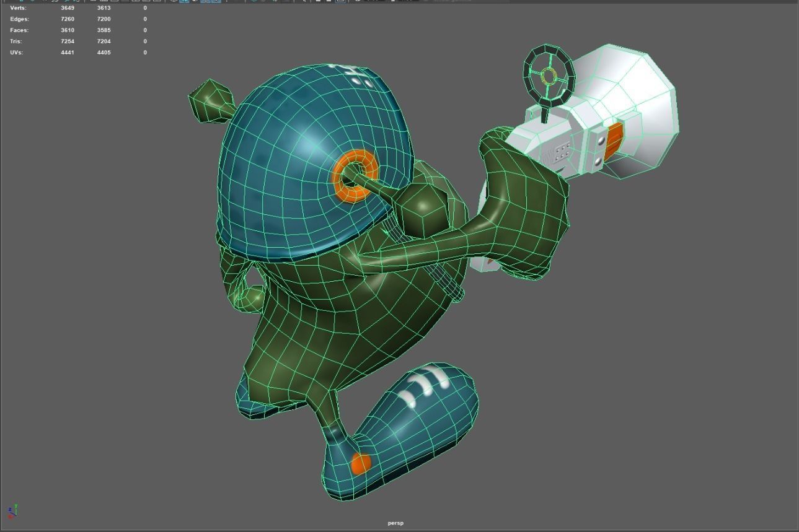Click the Faces value '3585'
This screenshot has height=532, width=799.
[104, 30]
